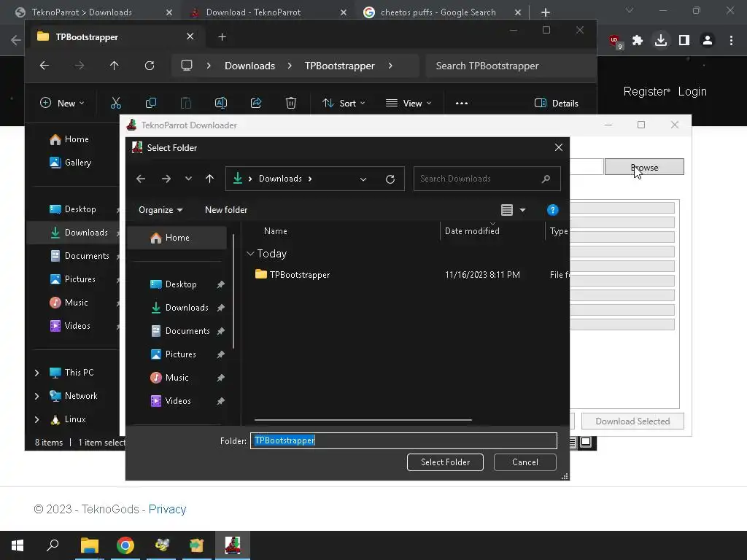This screenshot has width=747, height=560.
Task: Open Gallery in Explorer sidebar
Action: pyautogui.click(x=71, y=163)
